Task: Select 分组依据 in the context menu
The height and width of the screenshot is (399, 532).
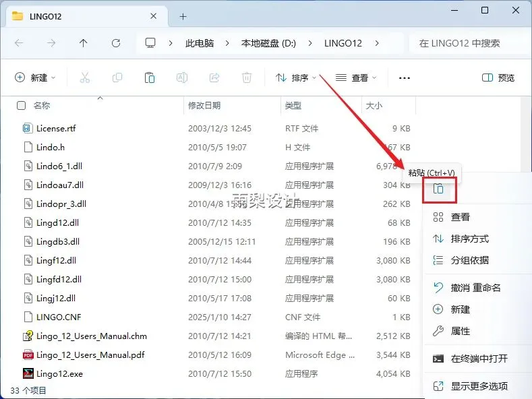Action: tap(478, 260)
